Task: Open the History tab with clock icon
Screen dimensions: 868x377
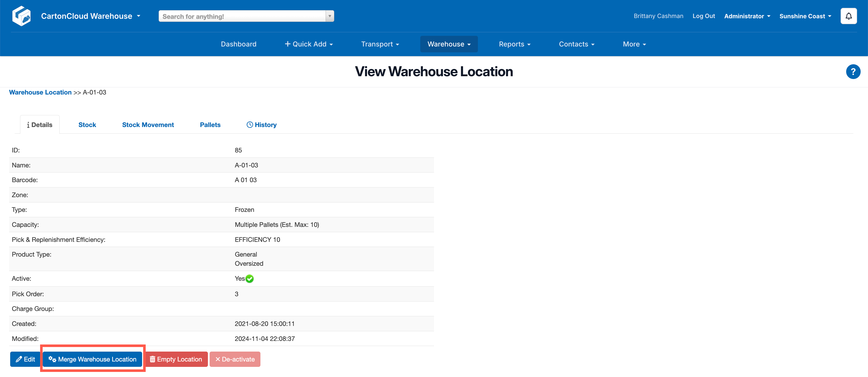Action: pos(261,125)
